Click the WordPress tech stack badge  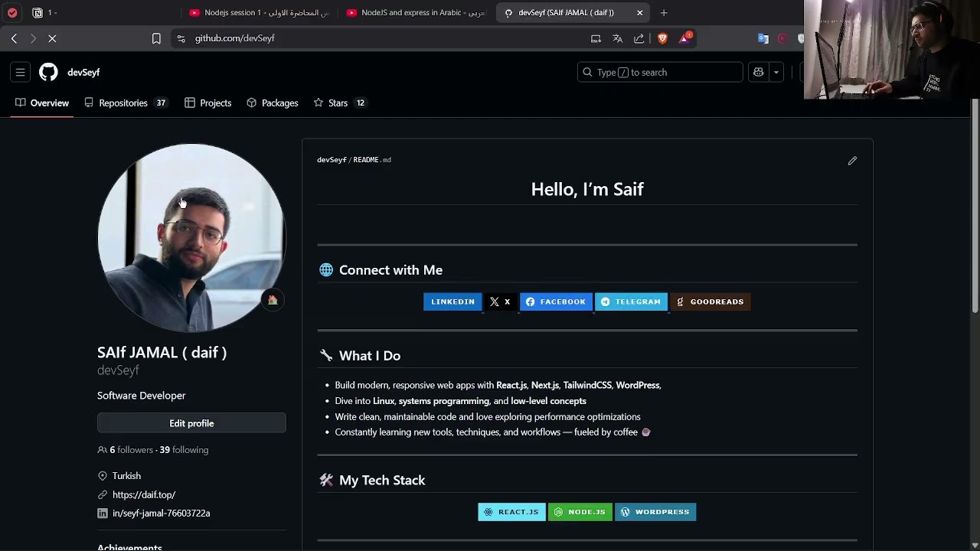[x=655, y=512]
